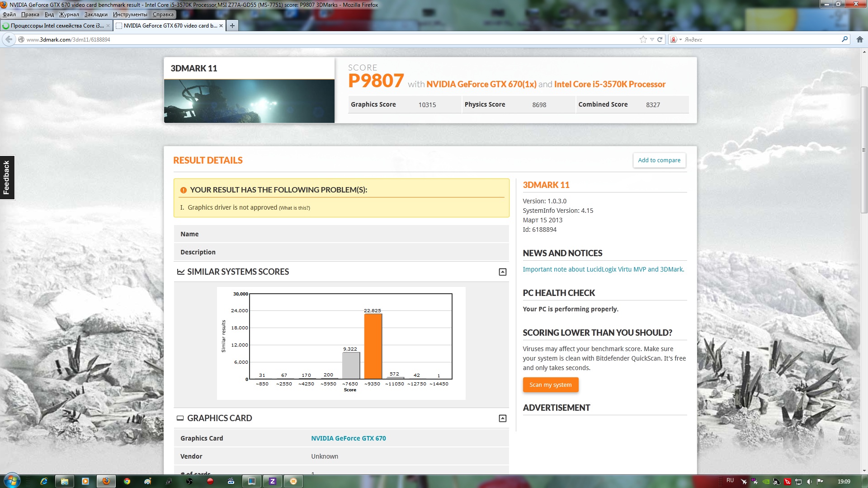Collapse the Graphics Card section
The height and width of the screenshot is (488, 868).
[502, 418]
